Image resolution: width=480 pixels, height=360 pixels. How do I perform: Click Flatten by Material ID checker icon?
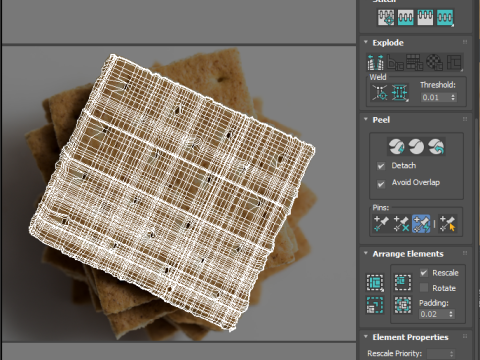(434, 62)
